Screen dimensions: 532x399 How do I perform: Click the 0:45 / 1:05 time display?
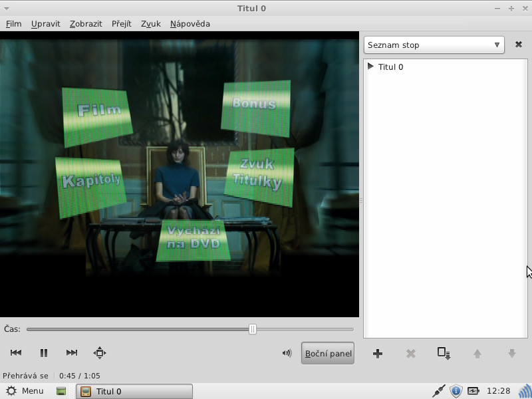pyautogui.click(x=80, y=376)
